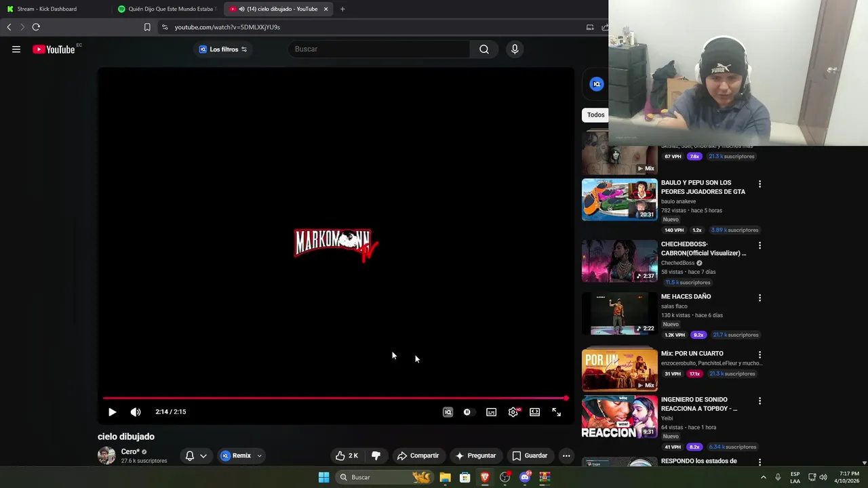Toggle theater mode in player
This screenshot has width=868, height=488.
(x=535, y=411)
